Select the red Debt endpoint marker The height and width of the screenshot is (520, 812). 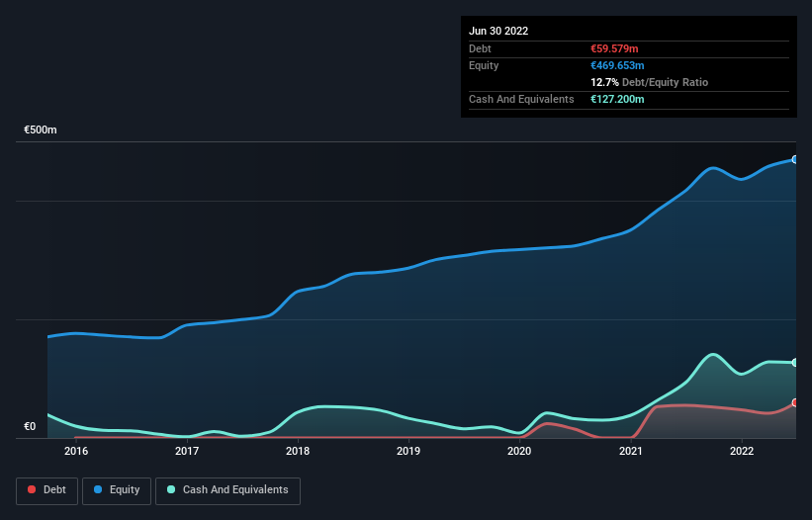click(x=795, y=402)
